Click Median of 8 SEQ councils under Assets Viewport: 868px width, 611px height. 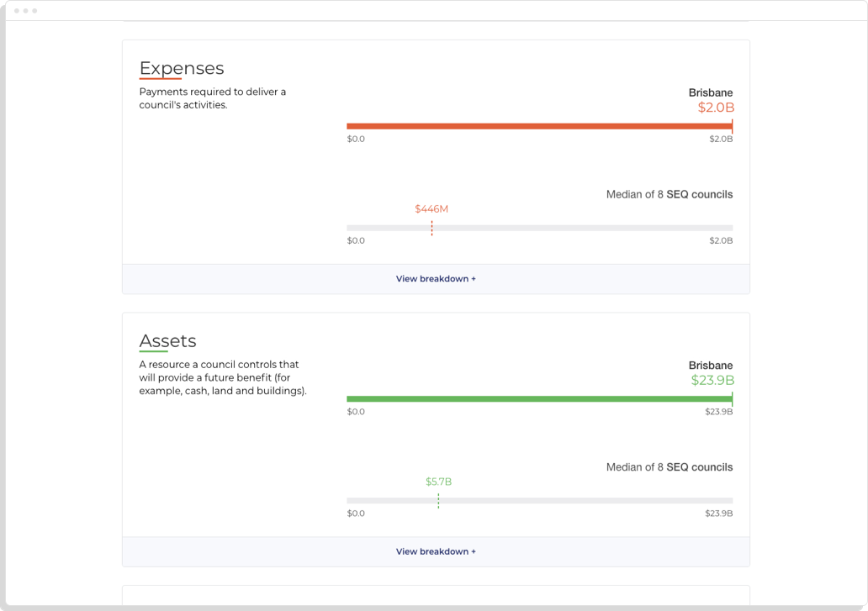[x=669, y=467]
